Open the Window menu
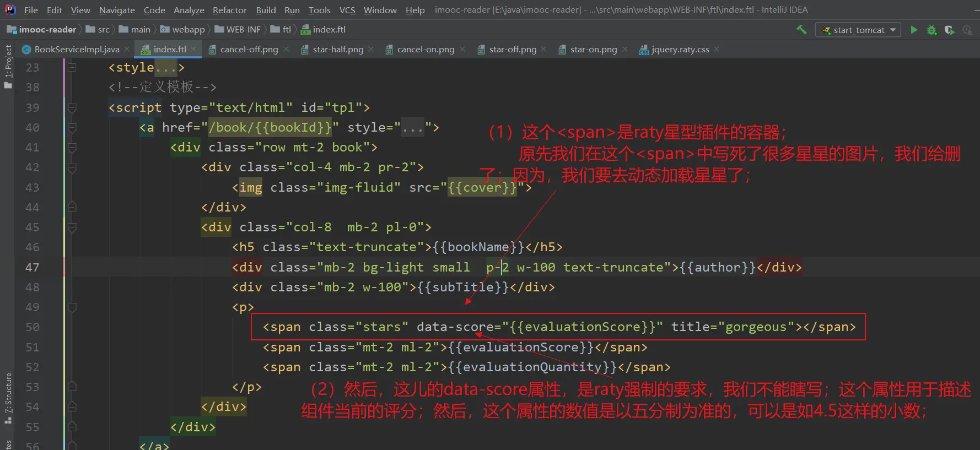Viewport: 980px width, 450px height. [380, 10]
